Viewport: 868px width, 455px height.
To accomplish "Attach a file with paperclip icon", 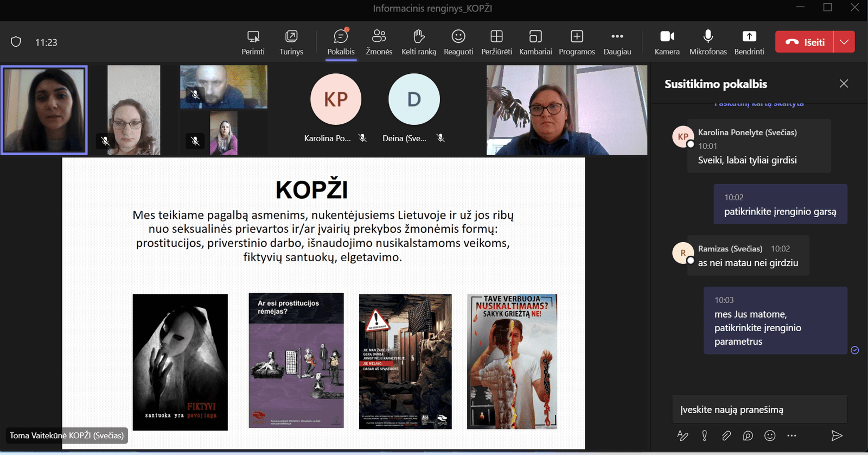I will (726, 435).
